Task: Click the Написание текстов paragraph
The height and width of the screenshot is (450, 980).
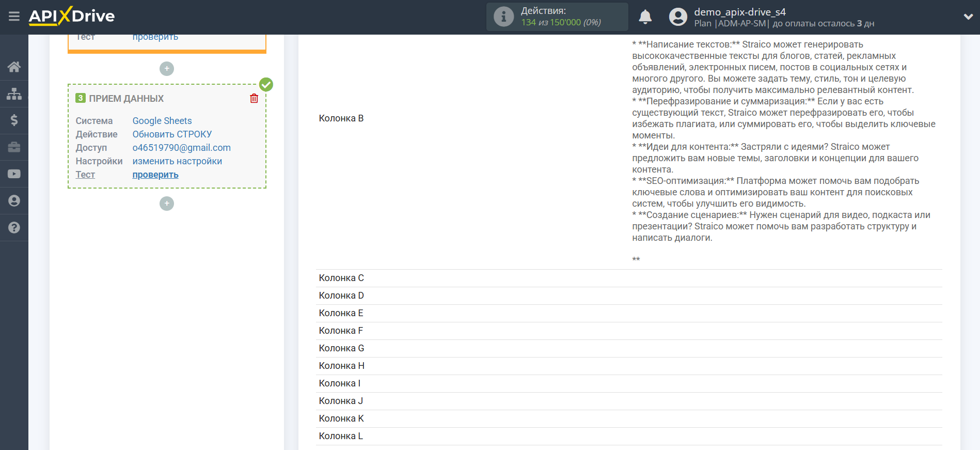Action: [x=773, y=67]
